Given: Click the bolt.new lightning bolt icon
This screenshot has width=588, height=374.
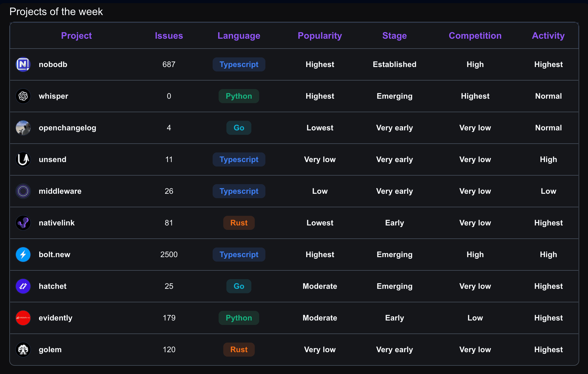Looking at the screenshot, I should tap(23, 255).
